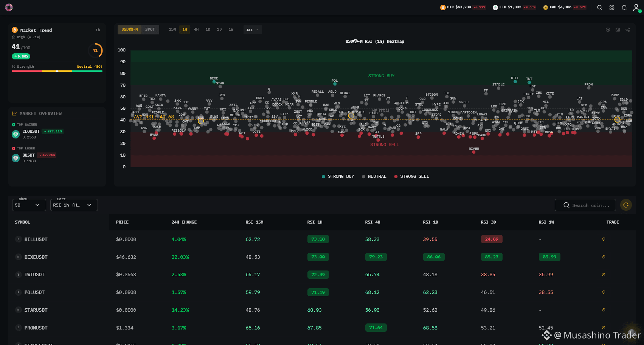Open notifications bell icon
The height and width of the screenshot is (345, 644).
click(x=624, y=7)
